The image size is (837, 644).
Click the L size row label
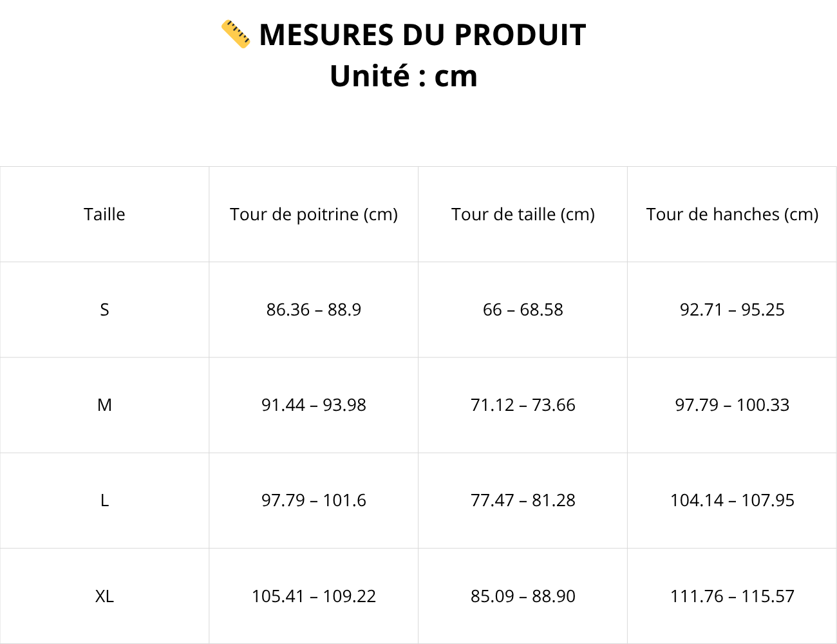point(104,500)
